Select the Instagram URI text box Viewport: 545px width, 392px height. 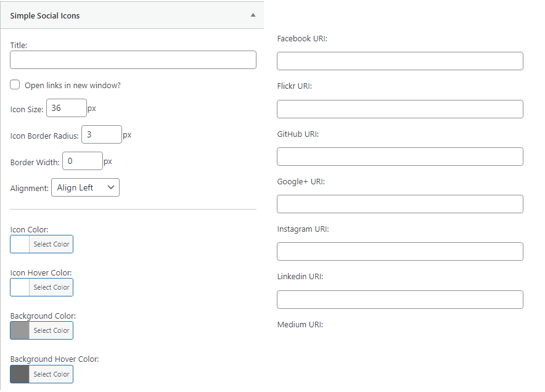(x=400, y=251)
